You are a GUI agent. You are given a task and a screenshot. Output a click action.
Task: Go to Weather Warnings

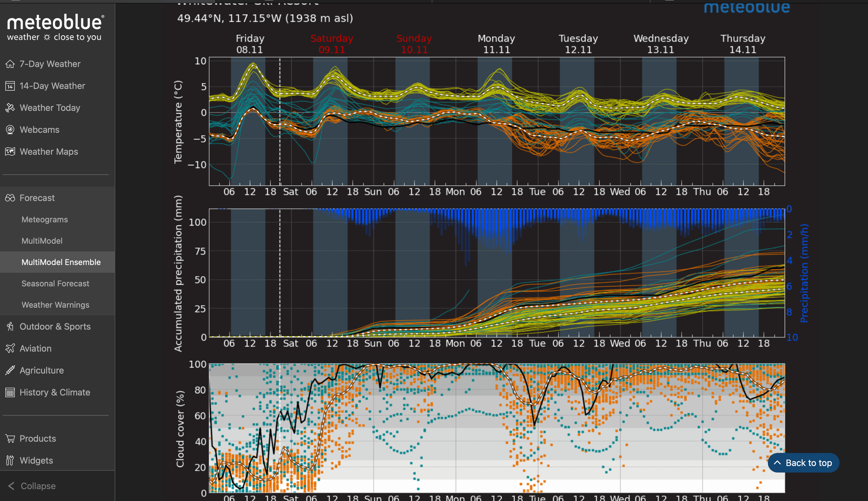[56, 305]
